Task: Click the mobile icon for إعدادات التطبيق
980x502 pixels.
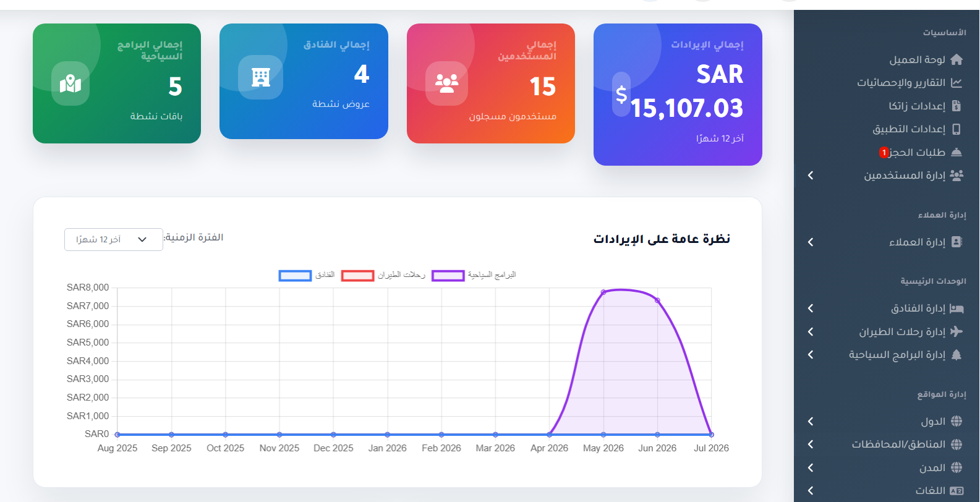Action: [957, 129]
